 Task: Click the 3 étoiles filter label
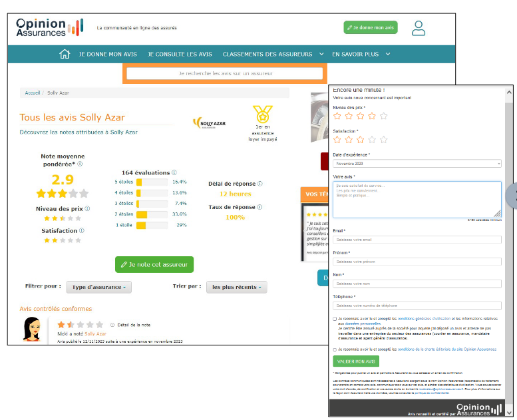point(124,203)
